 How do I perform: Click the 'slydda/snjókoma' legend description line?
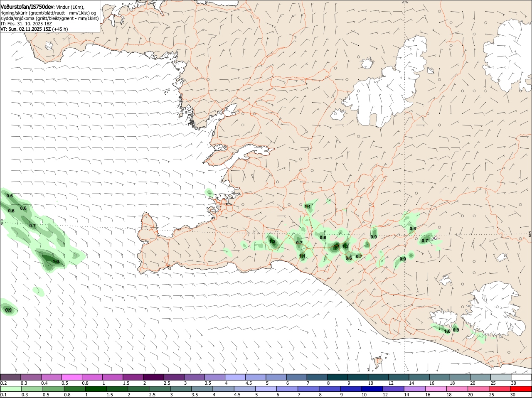49,18
